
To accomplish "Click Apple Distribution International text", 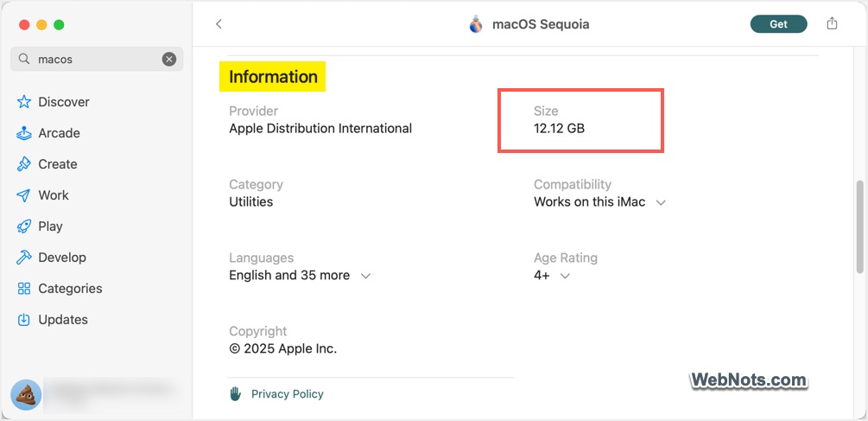I will point(320,129).
